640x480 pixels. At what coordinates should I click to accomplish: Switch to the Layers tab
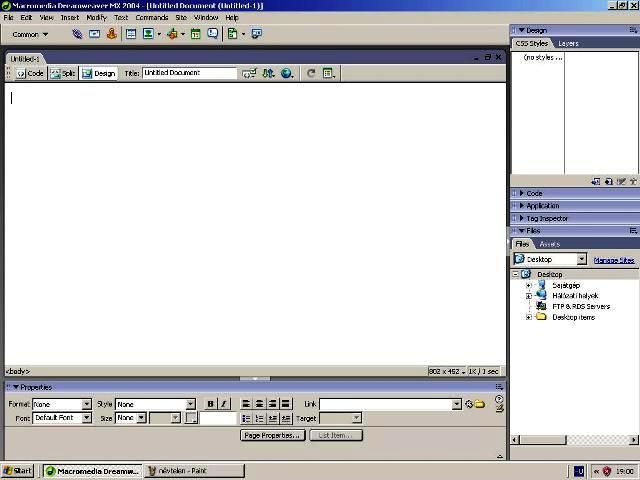point(568,43)
